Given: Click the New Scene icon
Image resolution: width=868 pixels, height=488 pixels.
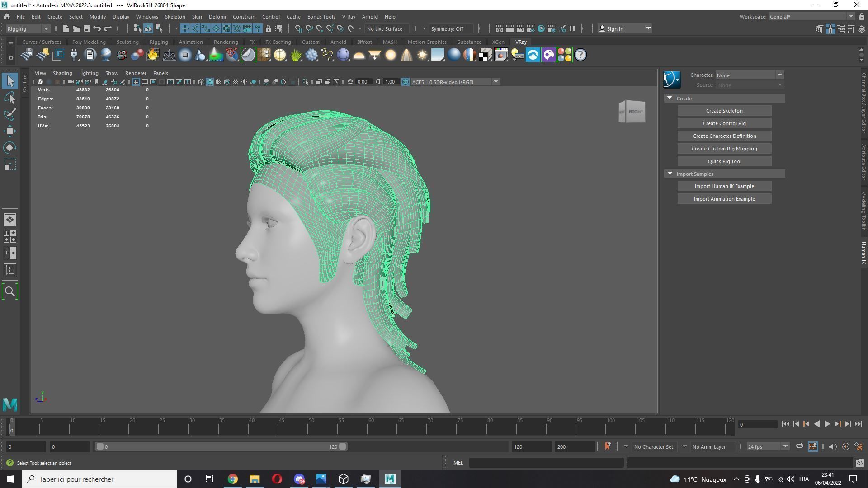Looking at the screenshot, I should (66, 28).
